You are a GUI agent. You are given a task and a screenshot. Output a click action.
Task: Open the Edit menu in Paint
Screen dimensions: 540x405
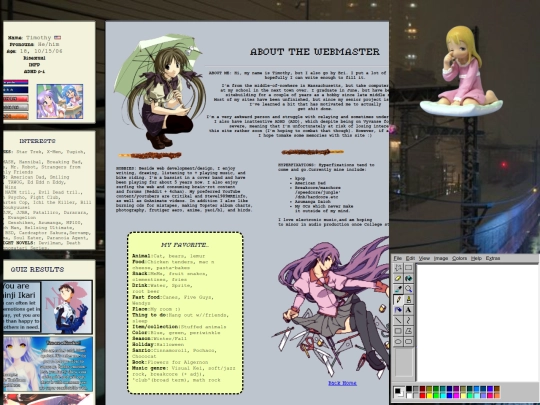pos(410,258)
